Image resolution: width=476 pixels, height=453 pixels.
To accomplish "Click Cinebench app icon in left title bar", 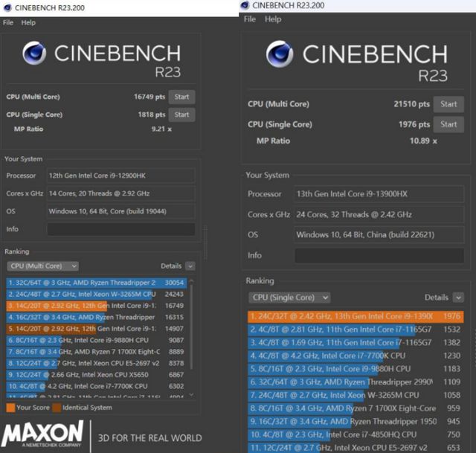I will 7,7.
